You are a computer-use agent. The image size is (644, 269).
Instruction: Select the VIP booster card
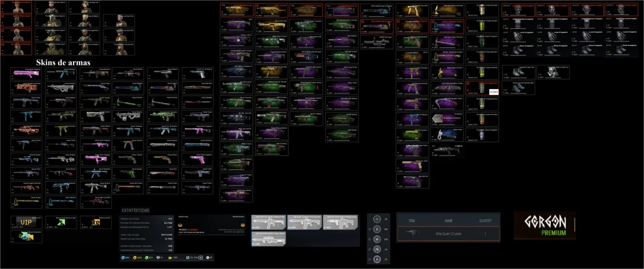point(26,222)
